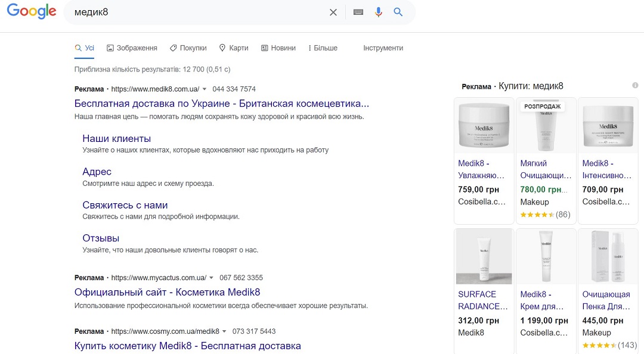Click the https://www.medik8.com.ua/ URL text
This screenshot has width=644, height=354.
(155, 89)
